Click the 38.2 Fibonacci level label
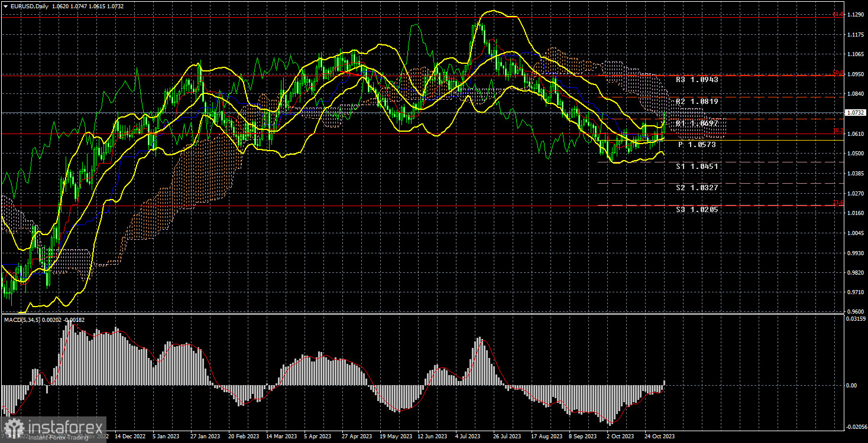Viewport: 868px width, 443px height. (x=838, y=132)
